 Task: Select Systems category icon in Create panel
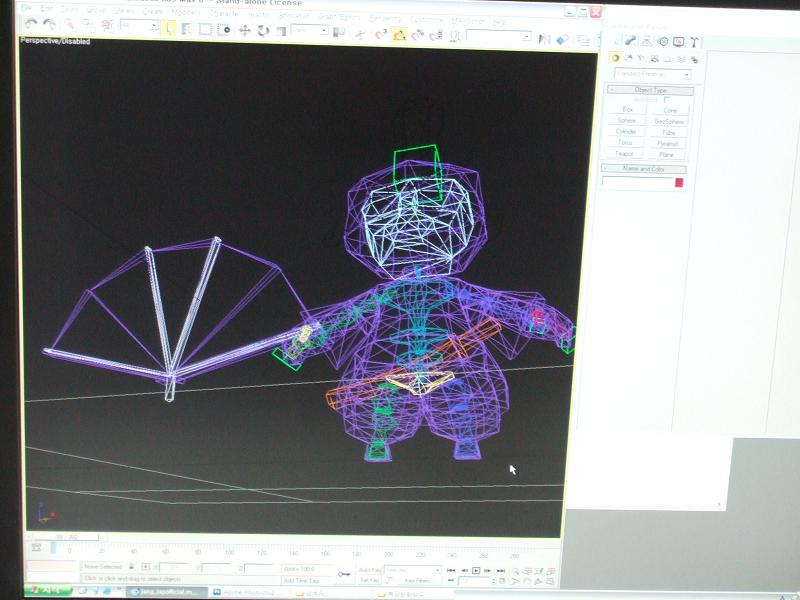click(x=694, y=60)
